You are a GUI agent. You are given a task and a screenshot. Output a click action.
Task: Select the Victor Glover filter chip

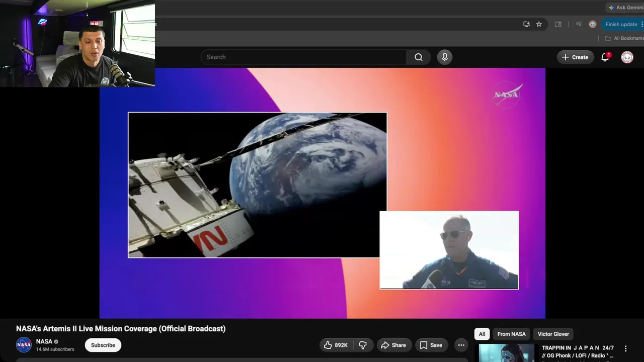coord(553,334)
